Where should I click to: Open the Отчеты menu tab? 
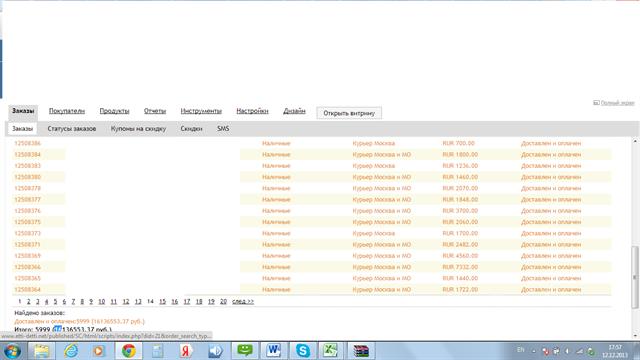(x=155, y=111)
